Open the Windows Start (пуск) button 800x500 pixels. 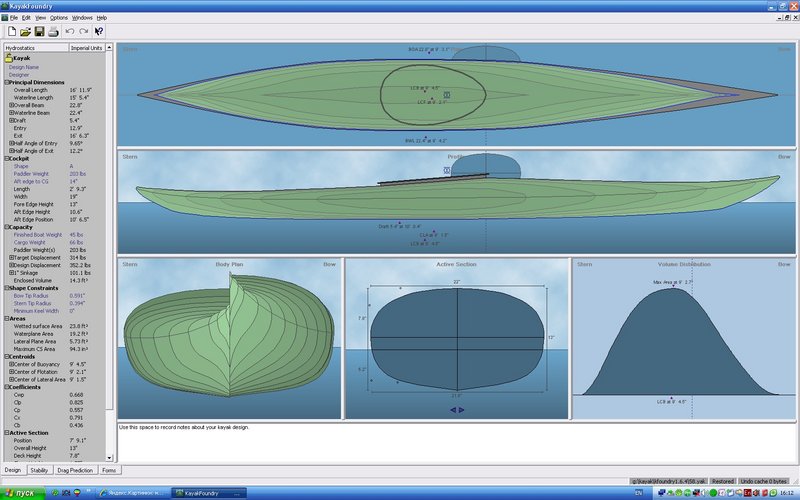(x=22, y=493)
